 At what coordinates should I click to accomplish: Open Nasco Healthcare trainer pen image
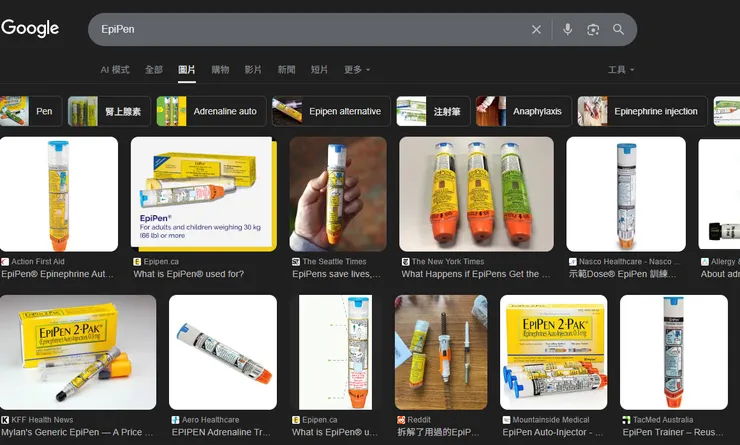[626, 194]
